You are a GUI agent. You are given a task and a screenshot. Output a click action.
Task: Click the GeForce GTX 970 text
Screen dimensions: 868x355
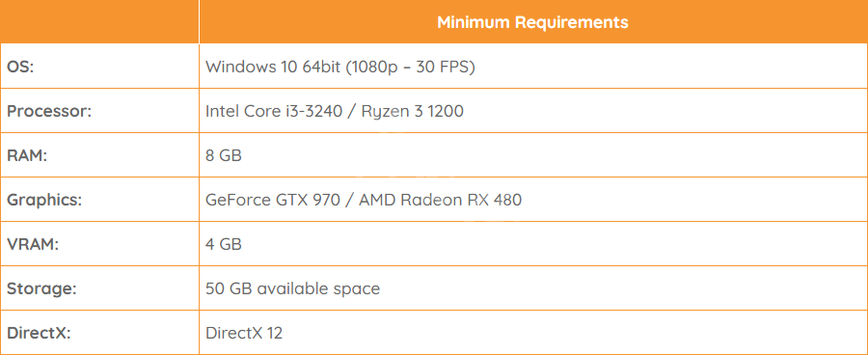[x=272, y=200]
